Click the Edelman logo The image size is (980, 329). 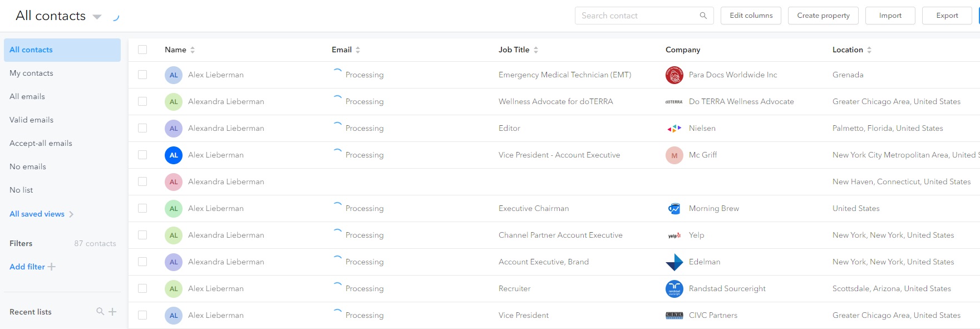(x=674, y=262)
